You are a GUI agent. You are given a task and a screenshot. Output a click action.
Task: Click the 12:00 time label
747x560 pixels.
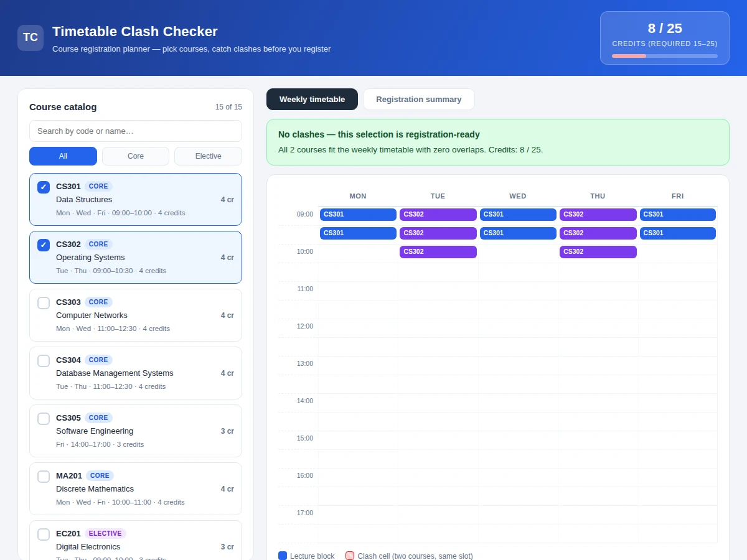point(305,327)
